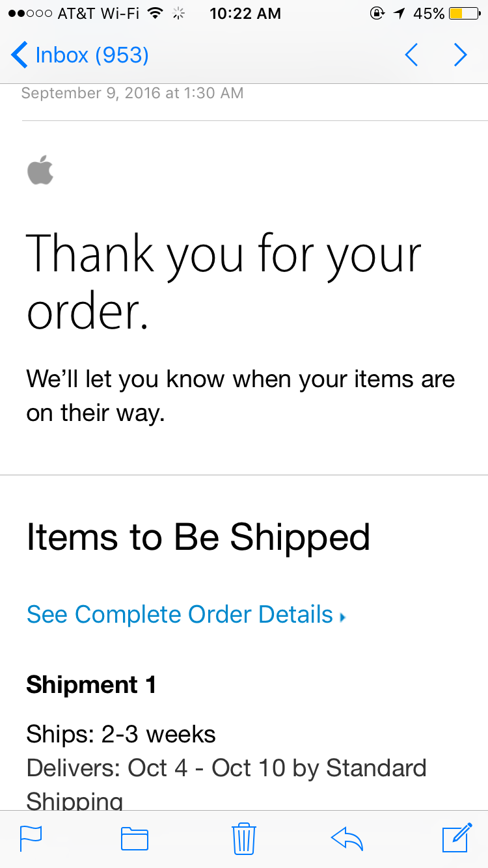This screenshot has width=488, height=868.
Task: Compose a new message with the pencil icon
Action: click(x=457, y=837)
